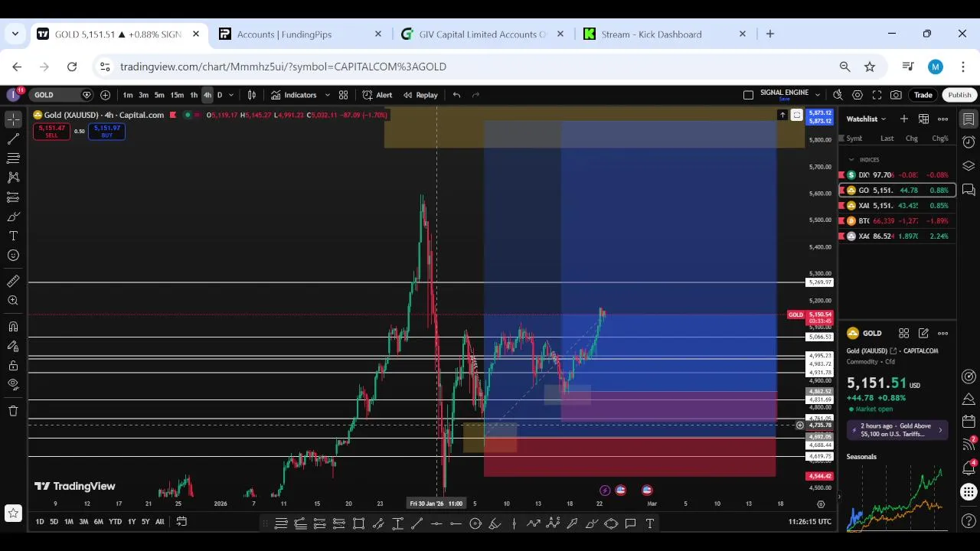980x551 pixels.
Task: Take a chart snapshot with camera icon
Action: click(x=896, y=95)
